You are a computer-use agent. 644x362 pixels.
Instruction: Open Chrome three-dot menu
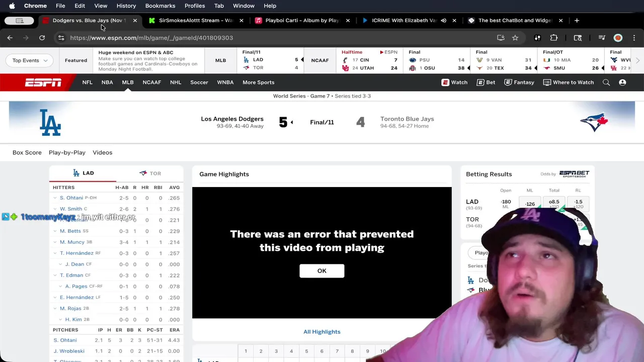(634, 38)
